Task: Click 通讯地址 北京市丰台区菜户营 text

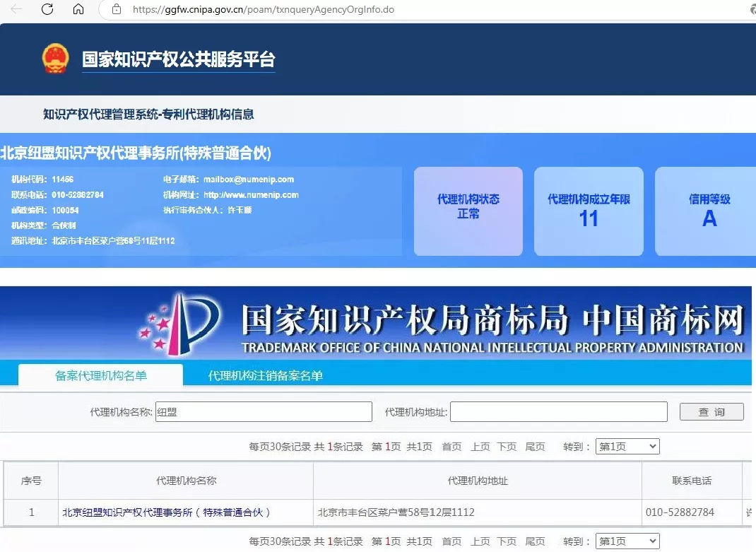Action: 93,241
